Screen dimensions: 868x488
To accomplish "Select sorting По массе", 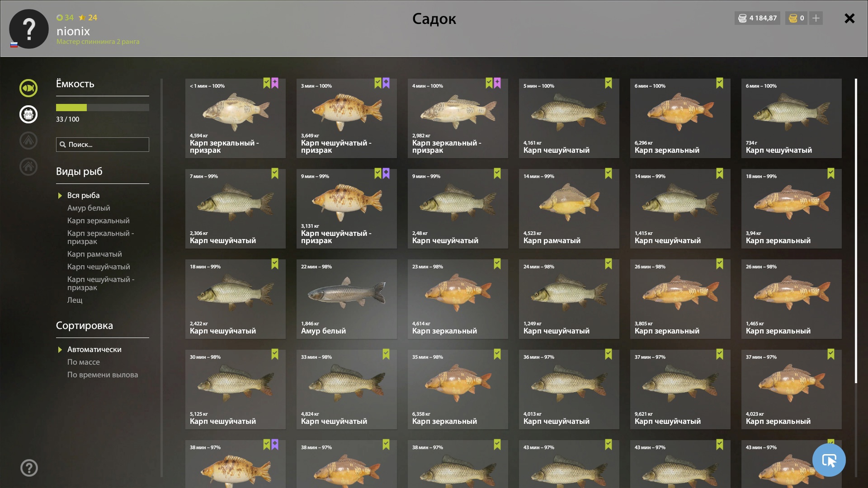I will pos(84,362).
